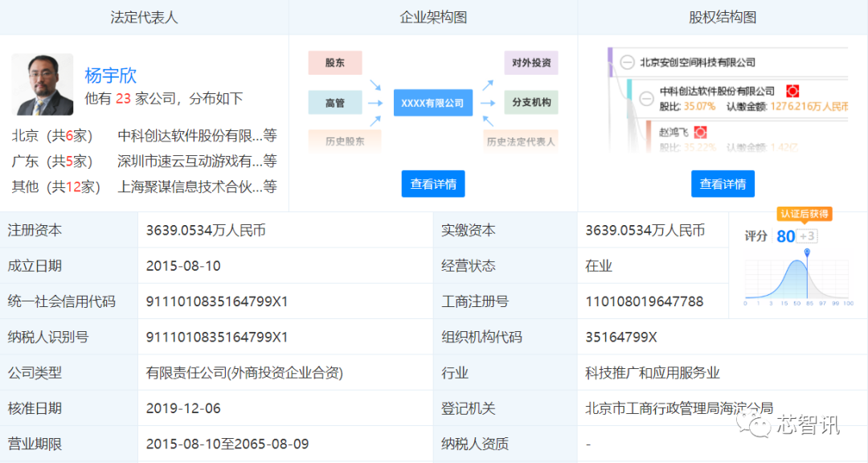Click approval date 2019-12-06

tap(183, 408)
